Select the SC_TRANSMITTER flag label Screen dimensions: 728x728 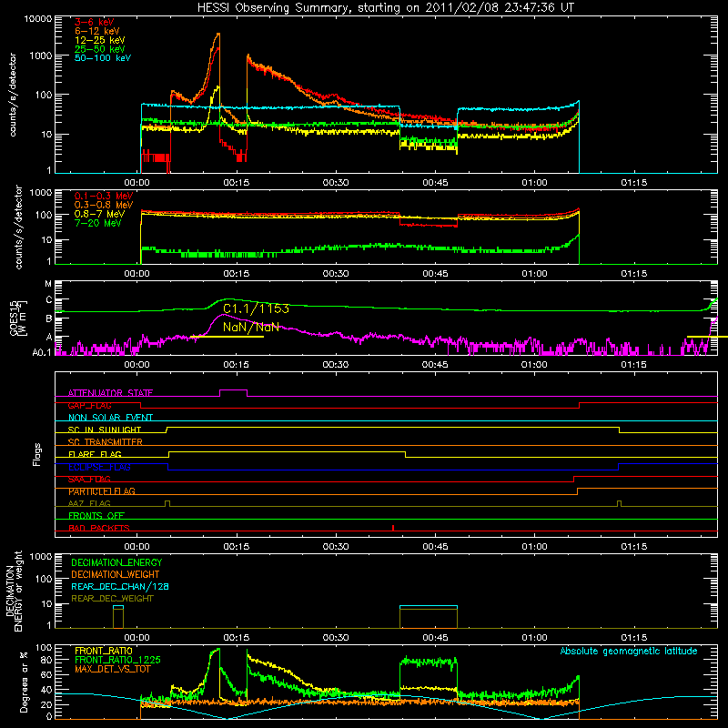click(x=106, y=441)
